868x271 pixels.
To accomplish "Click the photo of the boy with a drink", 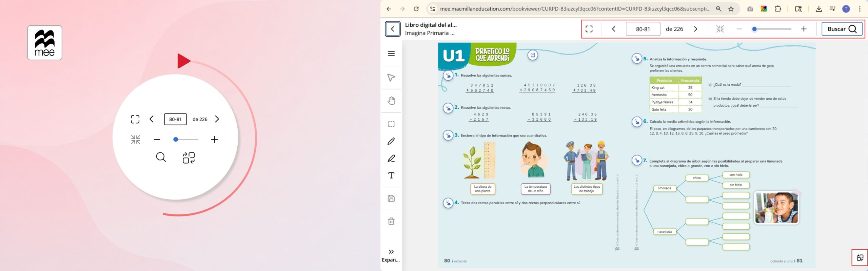I will (x=776, y=208).
